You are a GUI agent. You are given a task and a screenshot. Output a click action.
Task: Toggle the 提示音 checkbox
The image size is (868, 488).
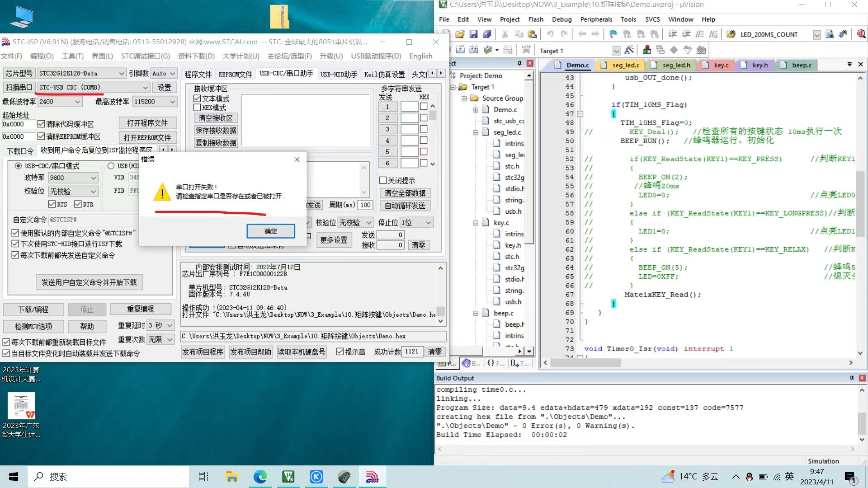[340, 352]
